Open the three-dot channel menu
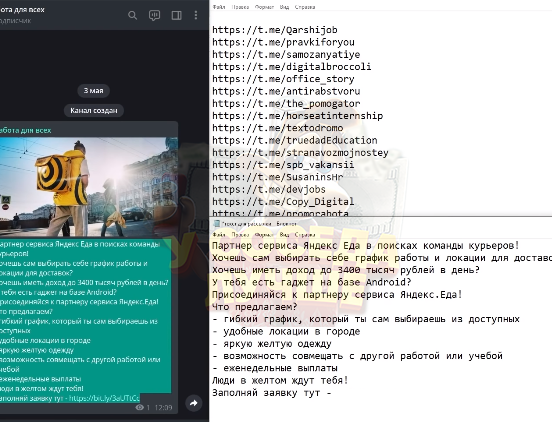 pyautogui.click(x=196, y=15)
